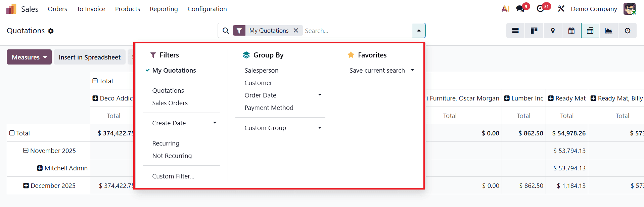Click the funnel filter facet icon
The width and height of the screenshot is (644, 207).
[239, 31]
